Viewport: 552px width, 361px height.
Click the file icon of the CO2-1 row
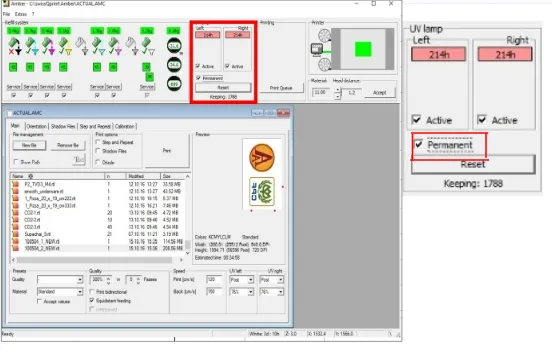pos(15,213)
